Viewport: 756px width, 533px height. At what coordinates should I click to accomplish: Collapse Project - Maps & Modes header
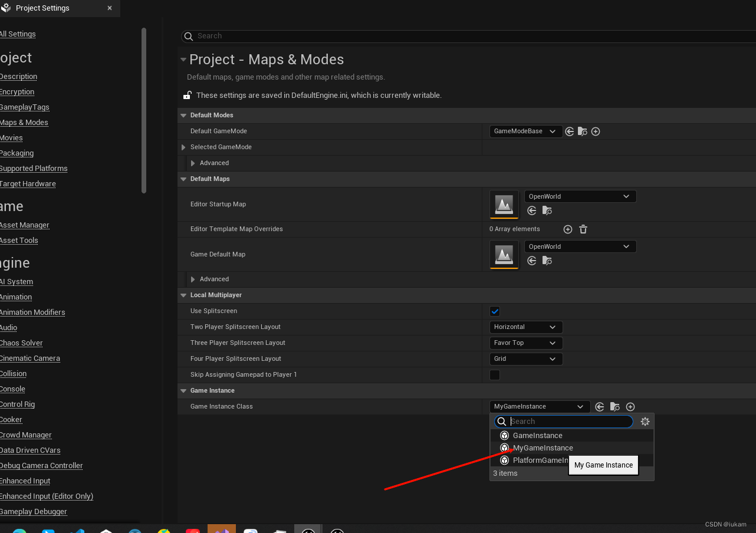[183, 60]
